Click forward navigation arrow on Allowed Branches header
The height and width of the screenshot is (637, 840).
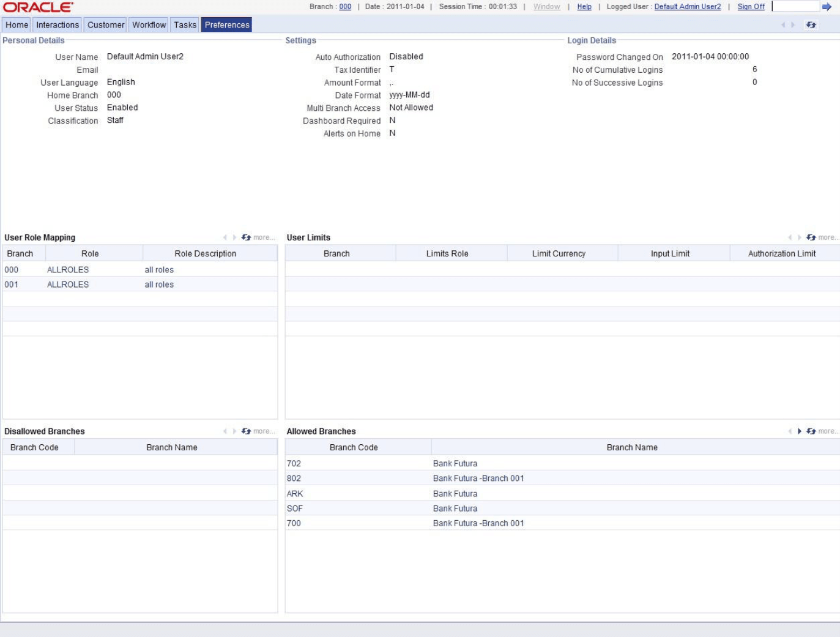pos(799,431)
